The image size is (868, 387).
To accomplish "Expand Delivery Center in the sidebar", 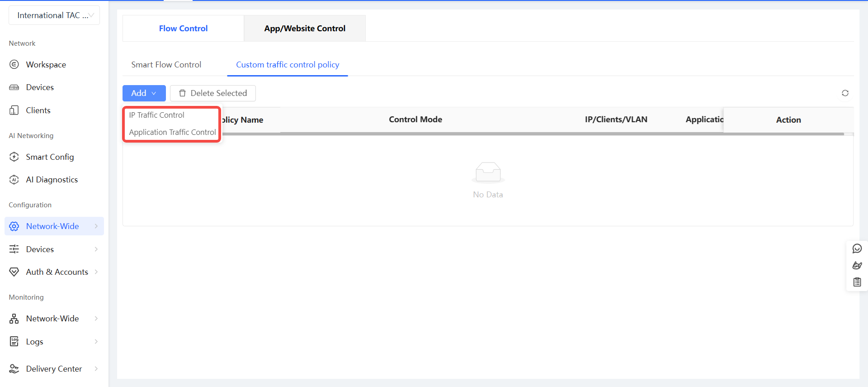I will tap(54, 369).
